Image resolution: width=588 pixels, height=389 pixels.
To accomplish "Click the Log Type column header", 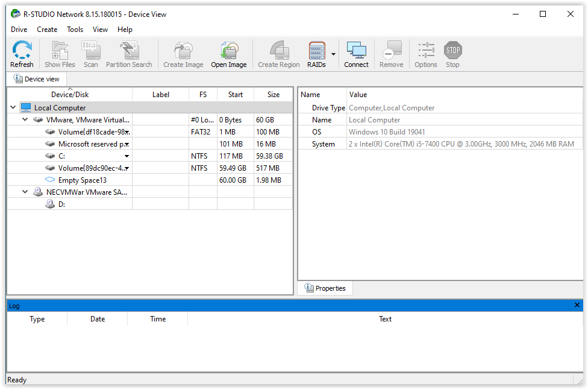I will [37, 319].
